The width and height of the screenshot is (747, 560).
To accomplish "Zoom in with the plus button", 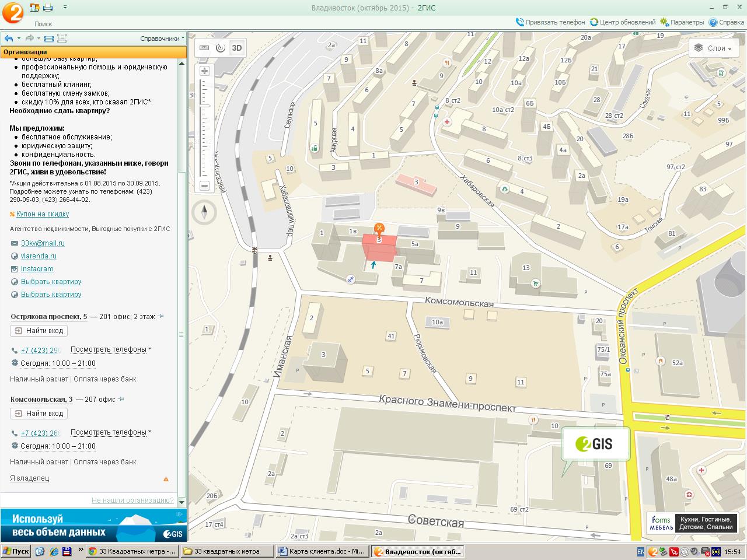I will pos(204,71).
